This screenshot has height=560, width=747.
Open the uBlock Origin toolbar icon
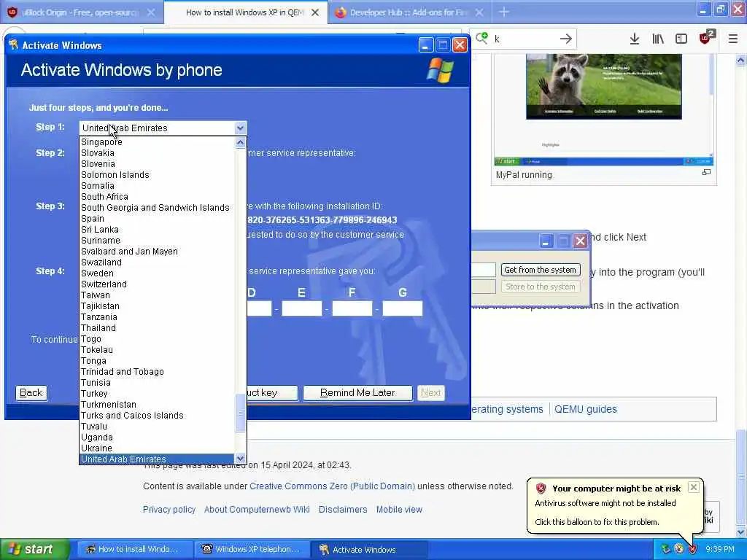[706, 37]
